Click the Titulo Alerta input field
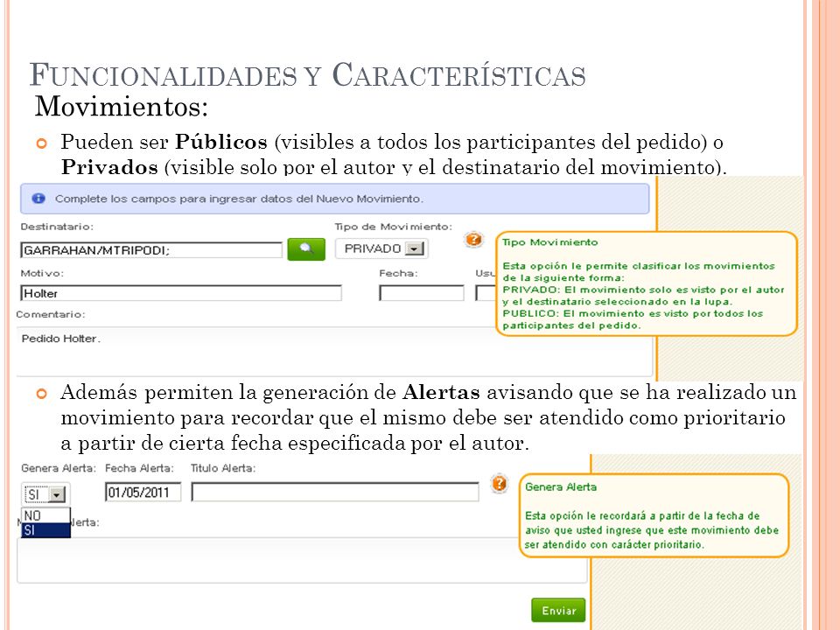 click(335, 492)
